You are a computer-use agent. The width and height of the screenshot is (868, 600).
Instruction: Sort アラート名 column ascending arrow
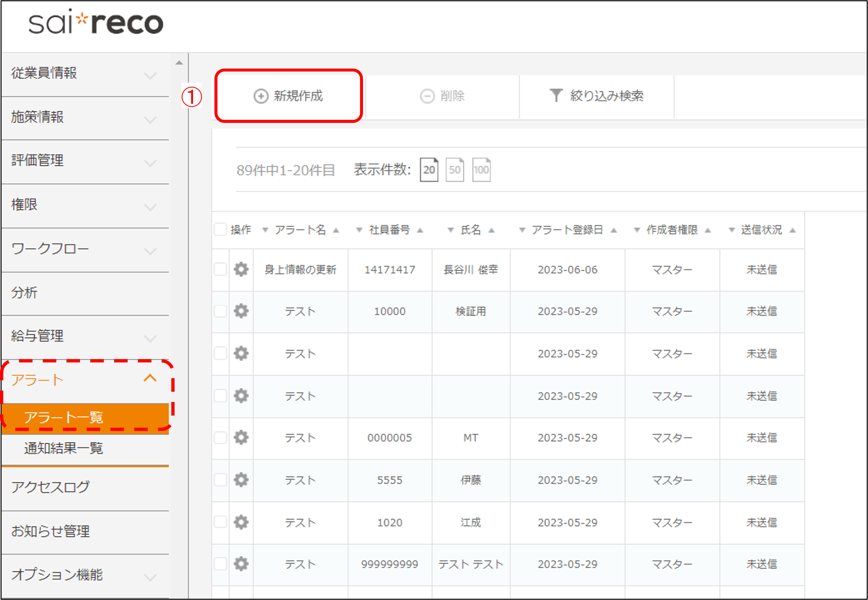click(x=336, y=230)
